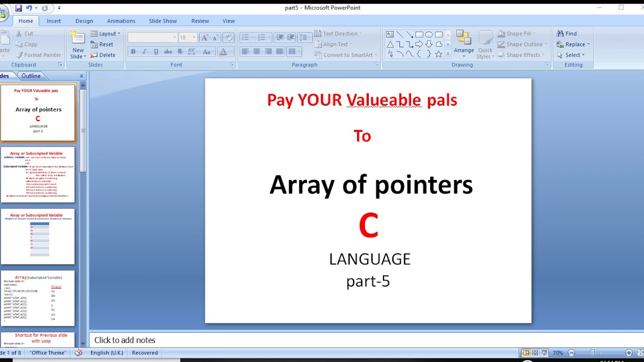Click the Reset slide button
The height and width of the screenshot is (362, 644).
click(x=102, y=44)
